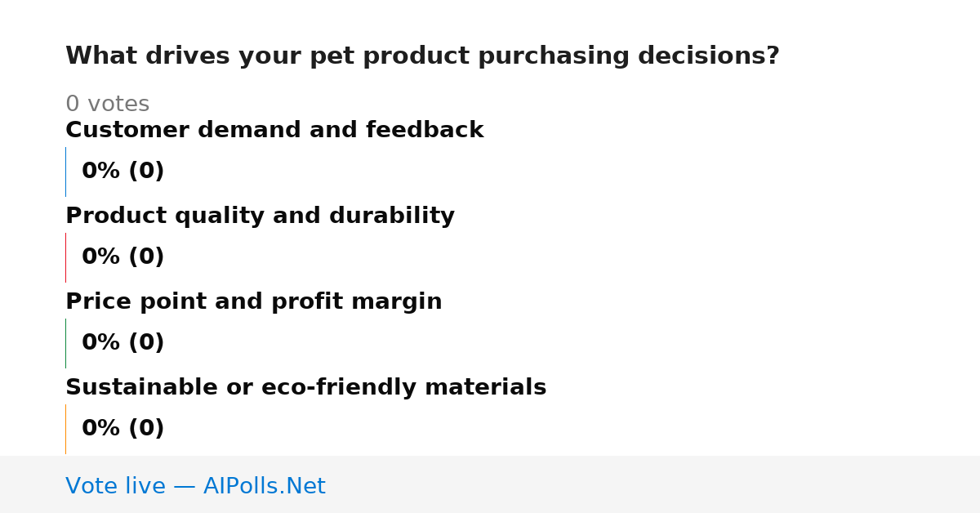Click the poll question heading text
980x513 pixels.
coord(422,56)
